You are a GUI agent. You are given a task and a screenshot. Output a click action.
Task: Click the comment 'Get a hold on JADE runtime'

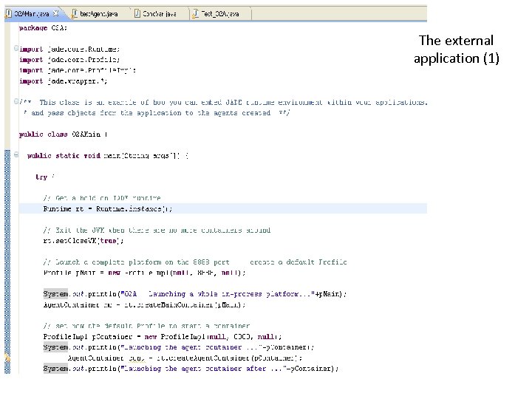click(102, 198)
